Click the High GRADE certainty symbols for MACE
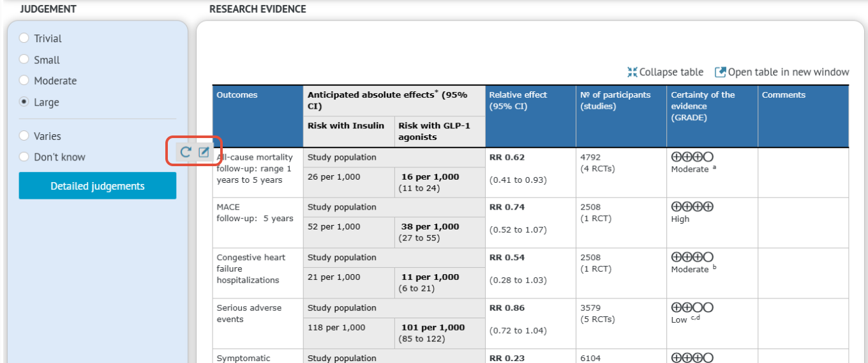 [x=692, y=206]
